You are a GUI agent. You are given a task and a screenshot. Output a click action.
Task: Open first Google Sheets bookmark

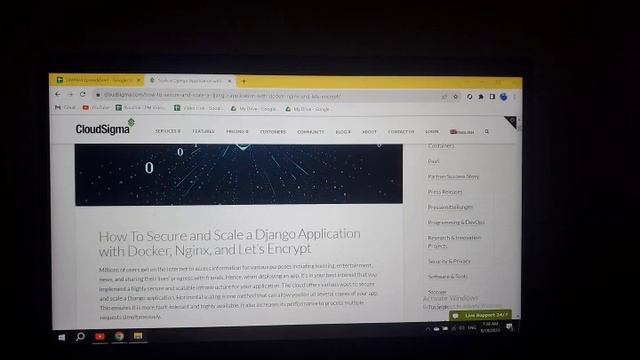[x=140, y=108]
